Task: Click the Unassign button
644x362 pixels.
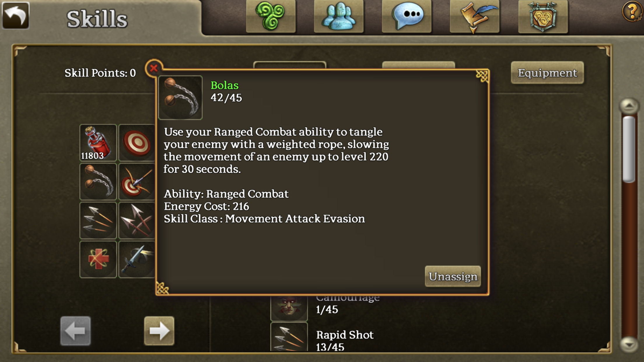Action: [x=453, y=276]
